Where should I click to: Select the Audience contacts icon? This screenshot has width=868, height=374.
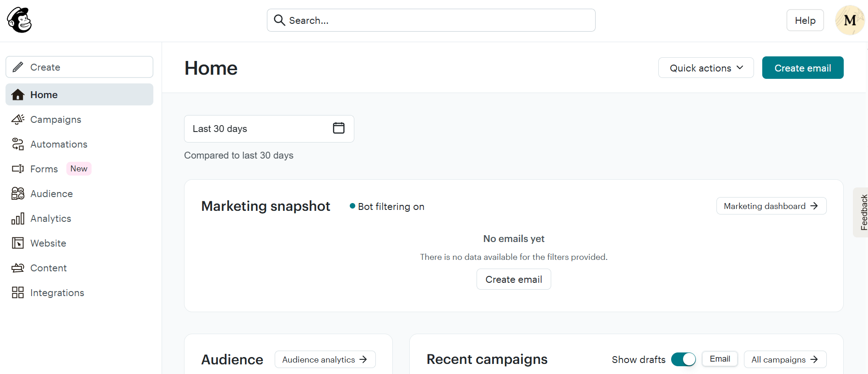(17, 193)
